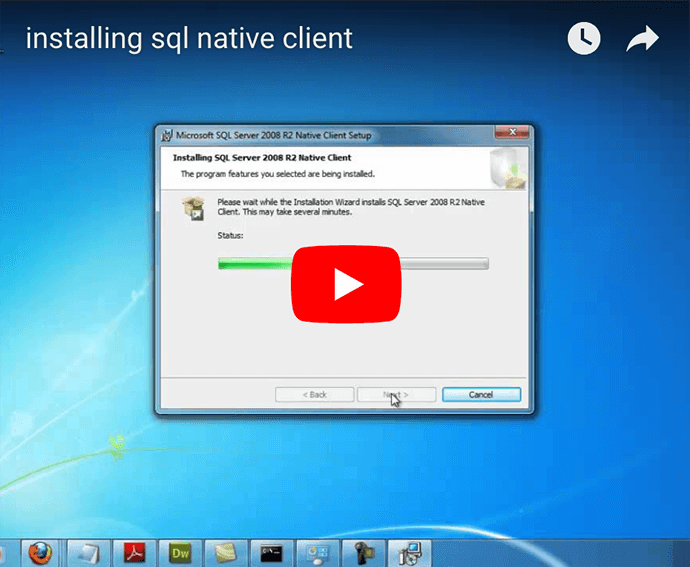Click the package box icon beside the wait message
Screen dimensions: 690x567
[x=194, y=208]
